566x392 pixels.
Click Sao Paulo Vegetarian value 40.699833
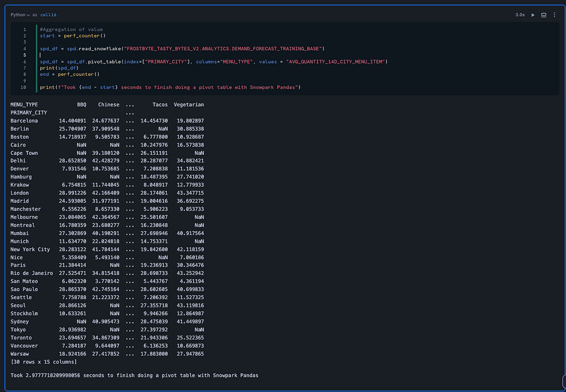pyautogui.click(x=190, y=289)
